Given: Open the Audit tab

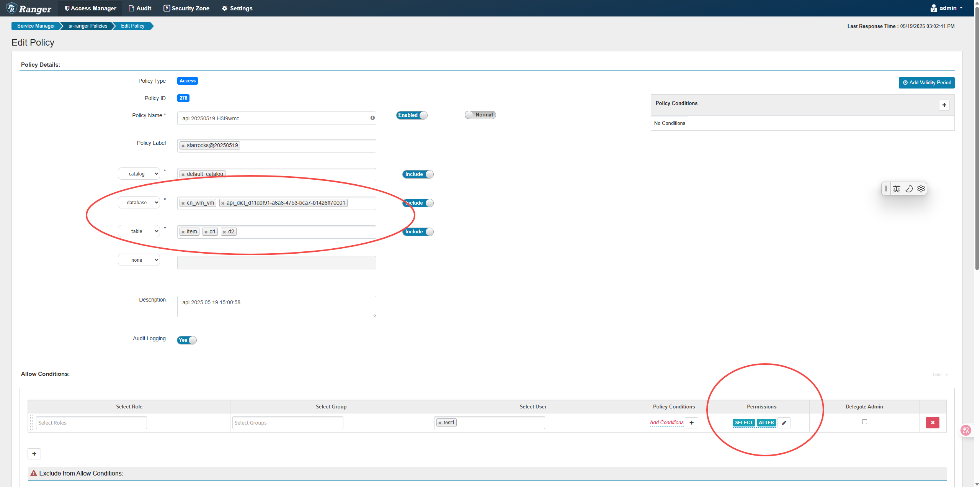Looking at the screenshot, I should [140, 8].
